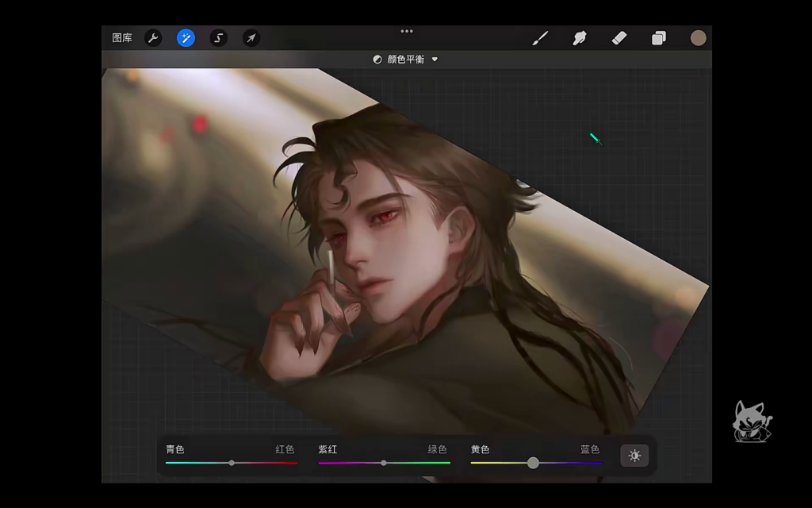Open the active color swatch circle
The height and width of the screenshot is (508, 812).
(x=698, y=38)
